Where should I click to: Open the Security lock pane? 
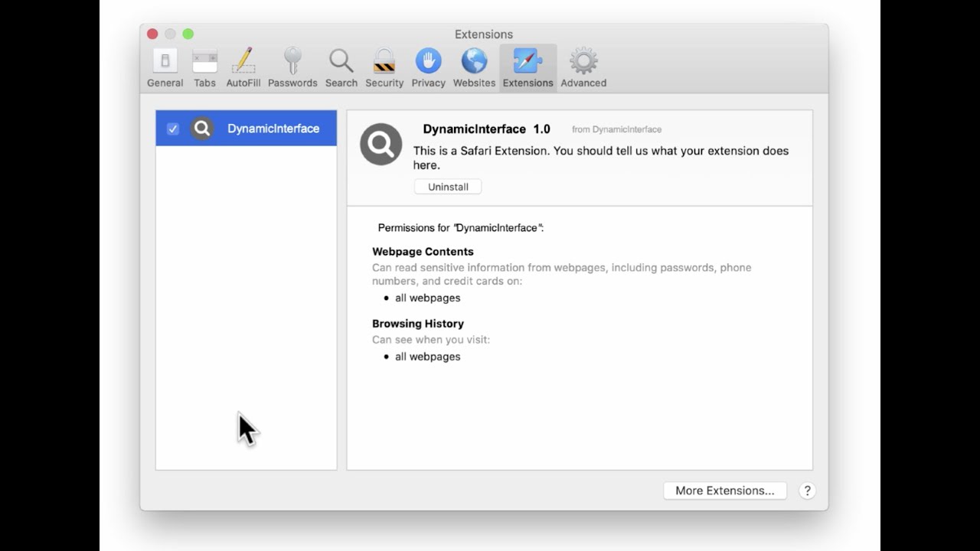pyautogui.click(x=384, y=69)
